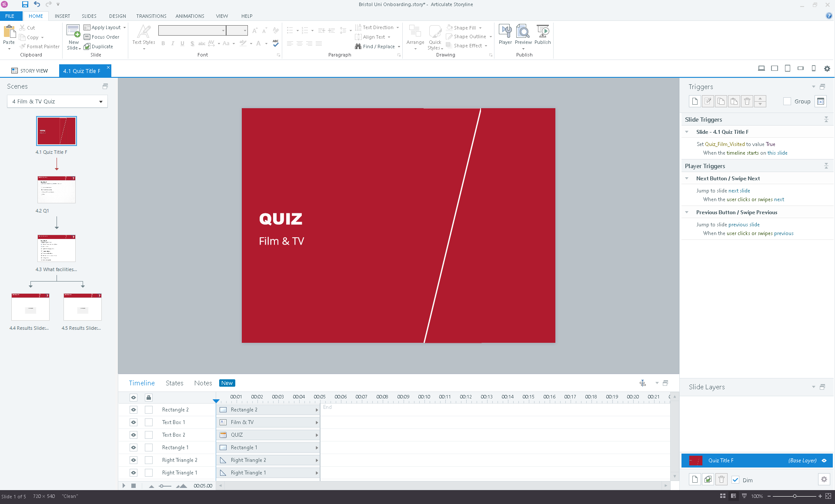Switch to the States tab
The width and height of the screenshot is (835, 504).
[174, 383]
